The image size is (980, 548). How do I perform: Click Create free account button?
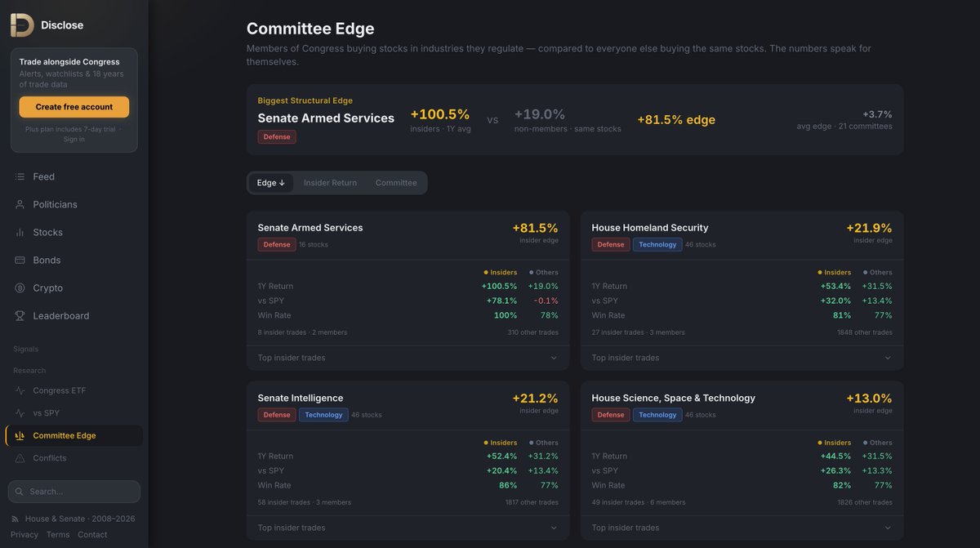(x=74, y=107)
